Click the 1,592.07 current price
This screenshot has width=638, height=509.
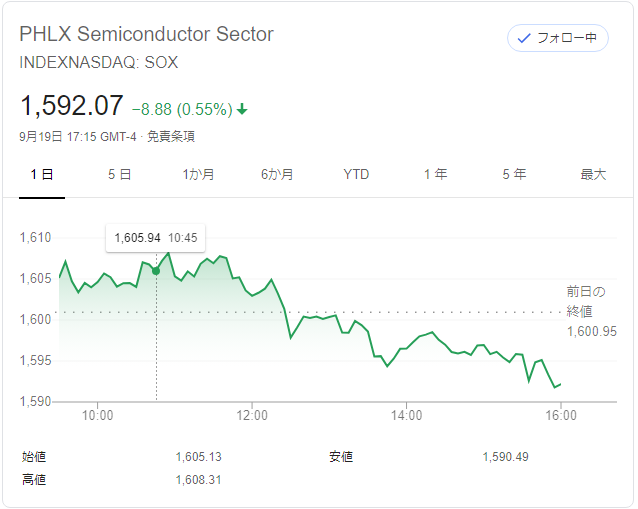[72, 106]
